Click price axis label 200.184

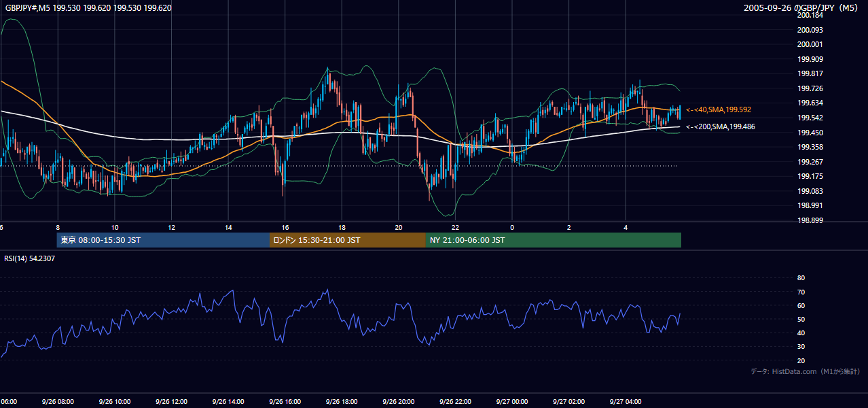(810, 15)
